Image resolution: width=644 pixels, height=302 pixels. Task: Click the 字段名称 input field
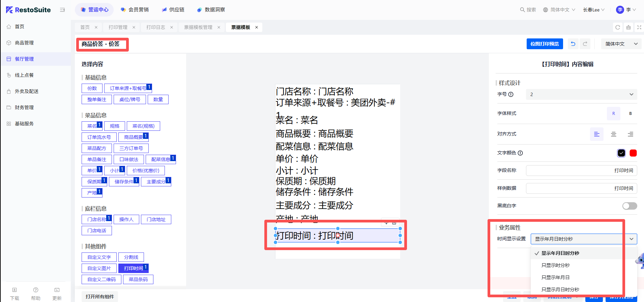[x=581, y=171]
